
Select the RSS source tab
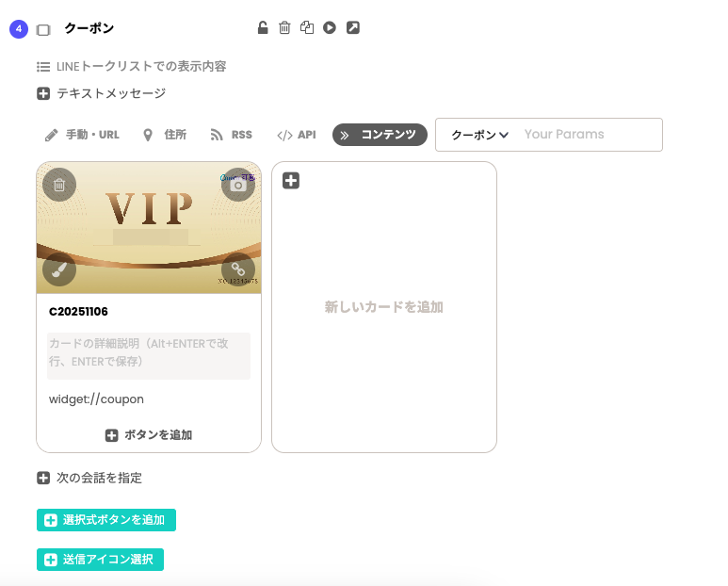click(x=232, y=135)
